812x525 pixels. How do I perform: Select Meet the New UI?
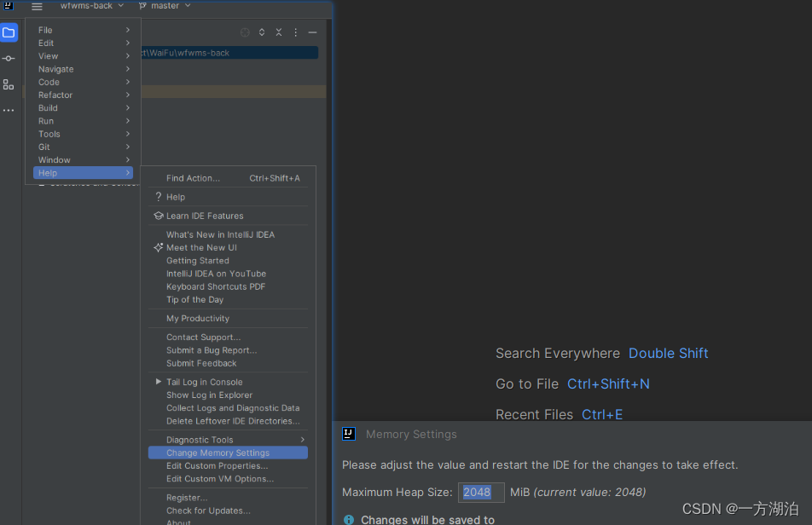click(228, 248)
